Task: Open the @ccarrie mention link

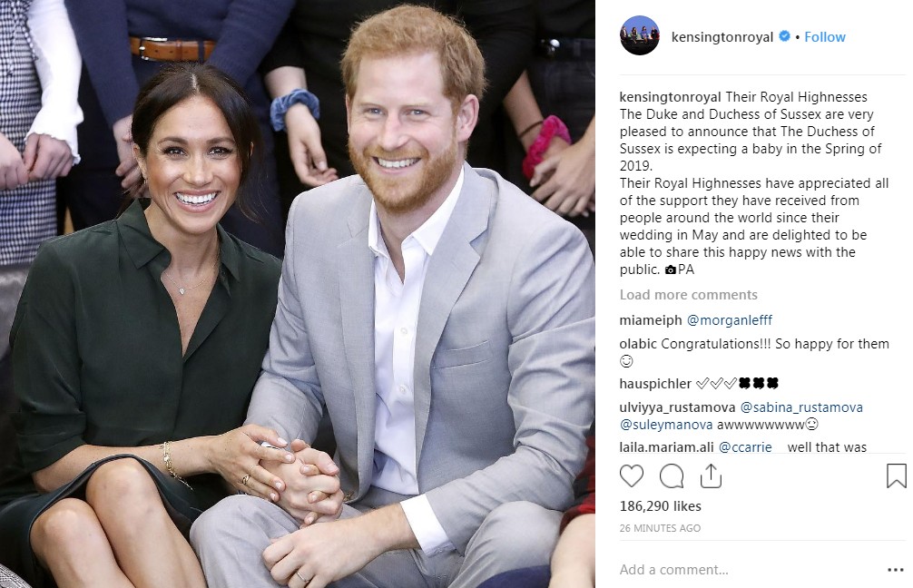Action: [x=745, y=447]
